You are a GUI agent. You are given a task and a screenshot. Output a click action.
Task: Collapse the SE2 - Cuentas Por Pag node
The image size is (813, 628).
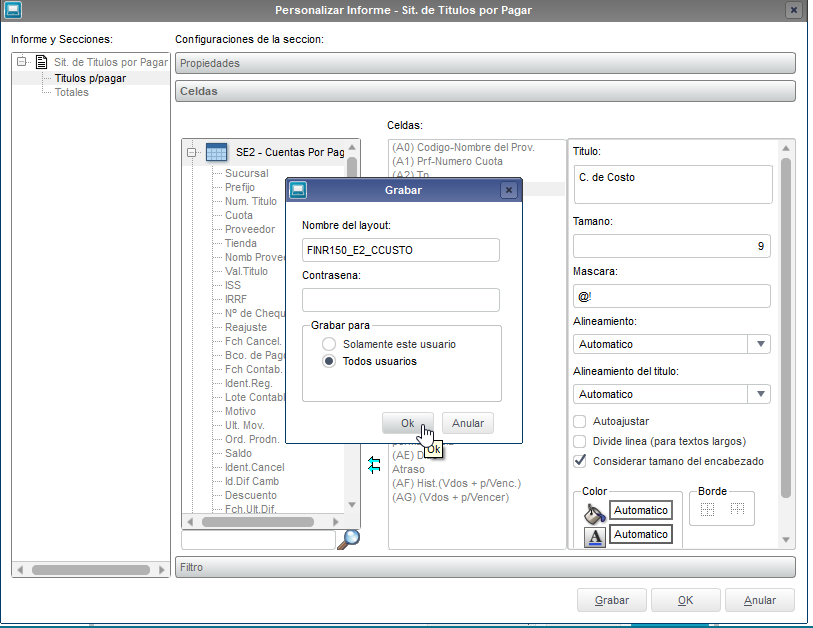pyautogui.click(x=191, y=152)
